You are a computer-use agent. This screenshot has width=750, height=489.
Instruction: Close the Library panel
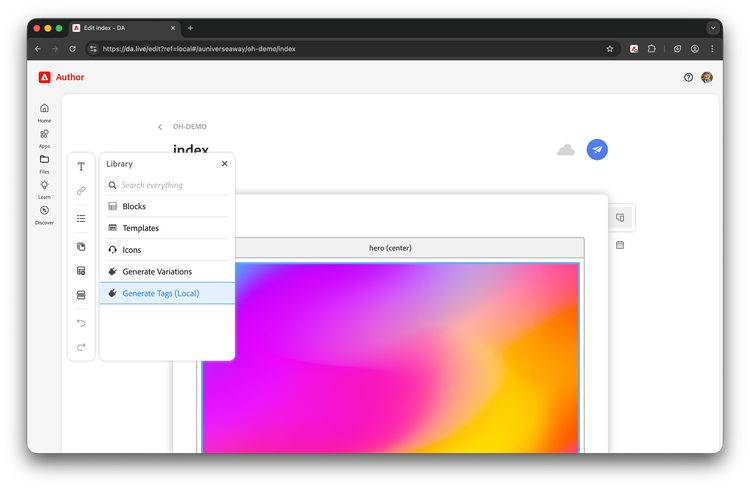(224, 163)
